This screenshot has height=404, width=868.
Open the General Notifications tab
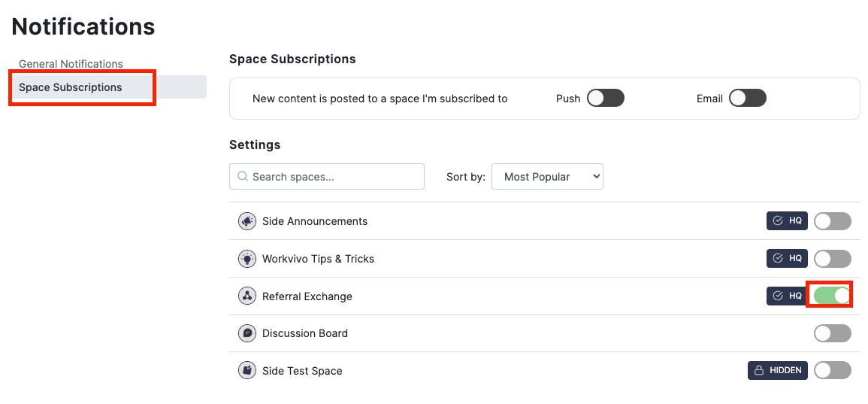click(x=71, y=64)
